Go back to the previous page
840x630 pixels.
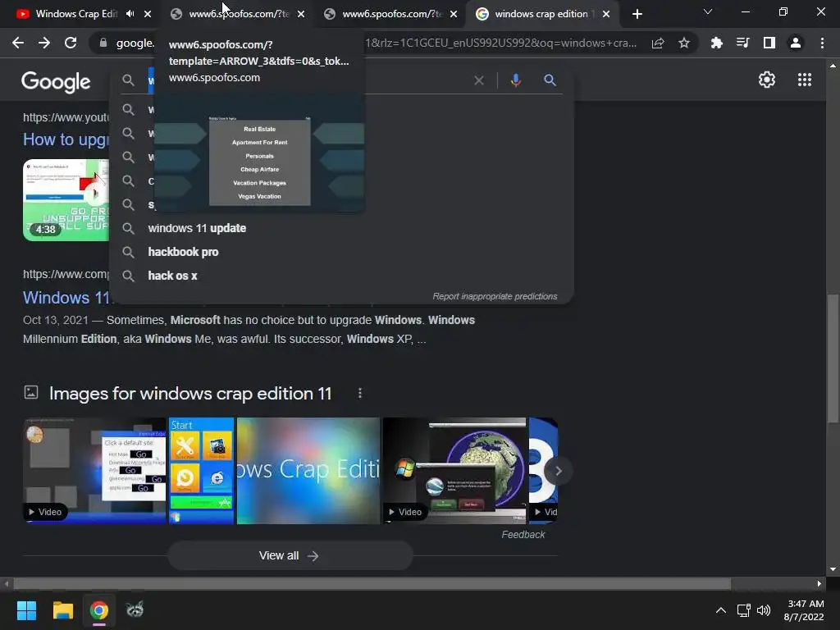[18, 43]
